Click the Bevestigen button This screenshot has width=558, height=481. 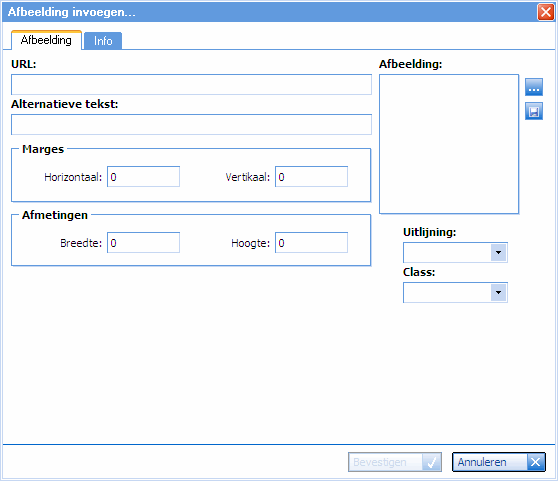tap(395, 462)
